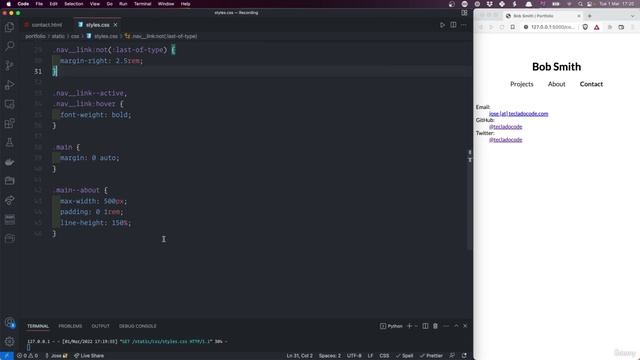Click the 'font-weight: bold;' code line
Viewport: 640px width, 360px height.
tap(96, 115)
